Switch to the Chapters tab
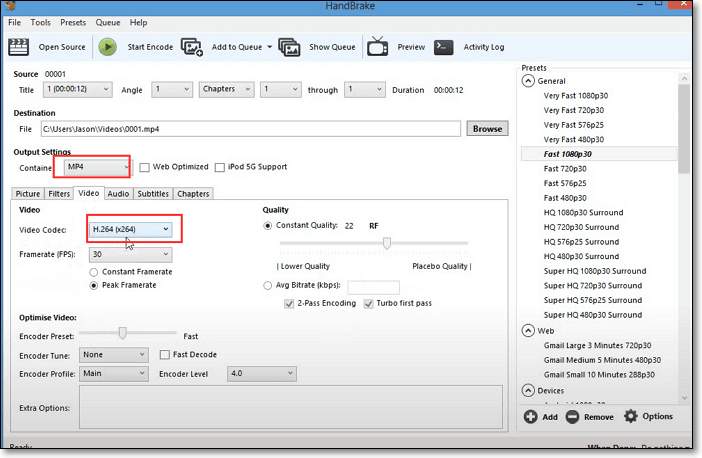The image size is (702, 458). click(193, 194)
